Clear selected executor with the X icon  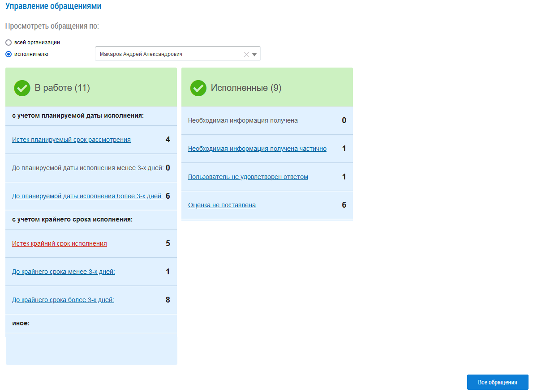click(246, 55)
